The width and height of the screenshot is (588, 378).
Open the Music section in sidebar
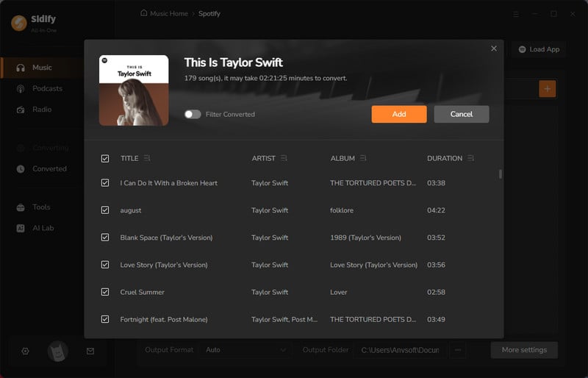click(43, 68)
